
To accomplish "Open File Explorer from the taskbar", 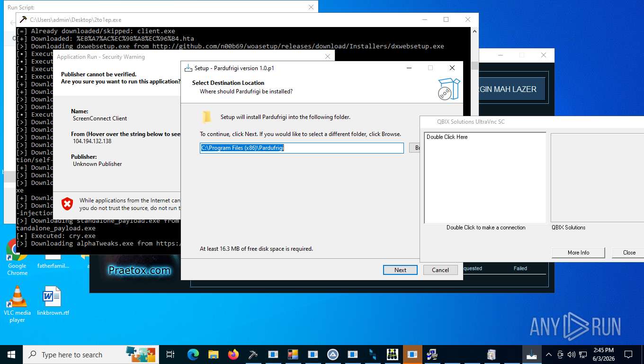I will (x=213, y=355).
